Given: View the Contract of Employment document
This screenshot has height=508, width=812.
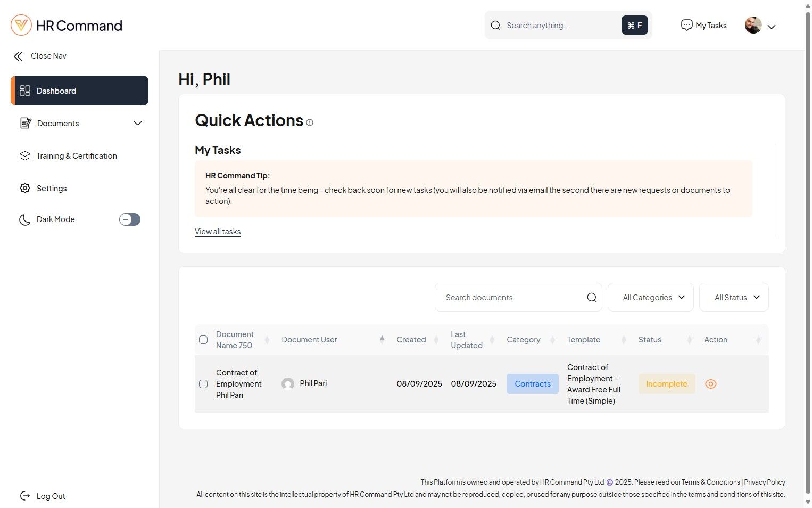Looking at the screenshot, I should tap(710, 384).
